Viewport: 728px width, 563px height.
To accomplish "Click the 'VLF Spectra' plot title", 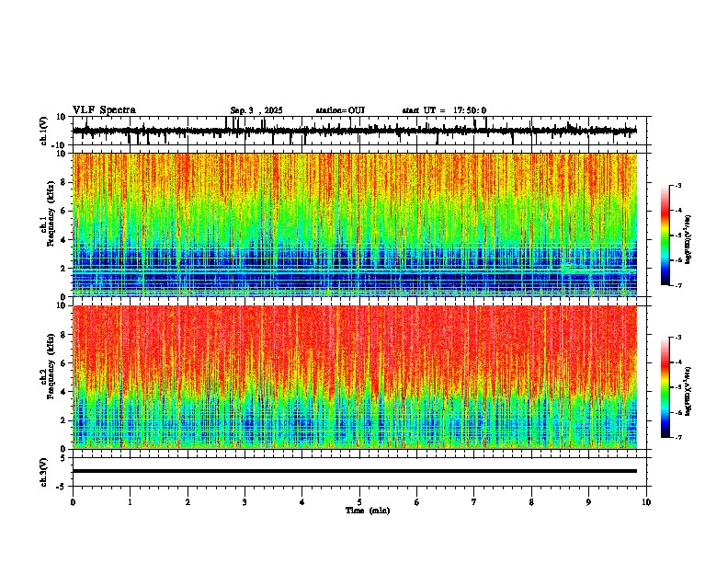I will (x=104, y=110).
